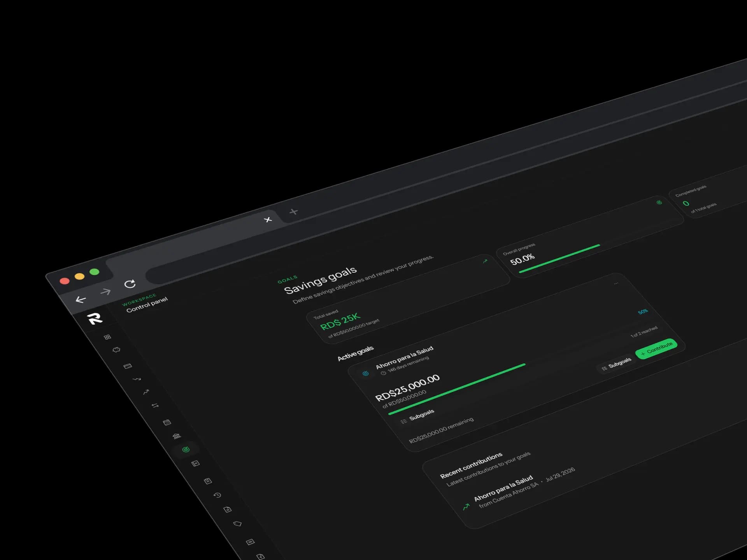
Task: Open the clipboard icon in the sidebar
Action: [208, 481]
